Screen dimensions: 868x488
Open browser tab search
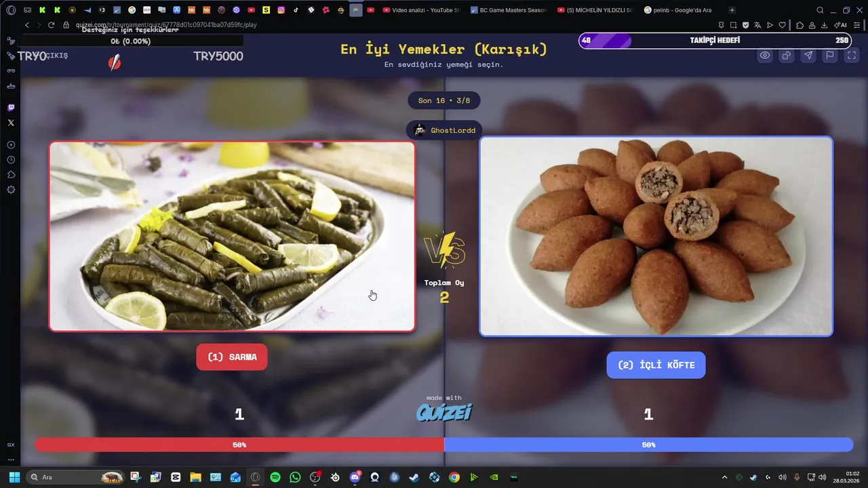[820, 10]
